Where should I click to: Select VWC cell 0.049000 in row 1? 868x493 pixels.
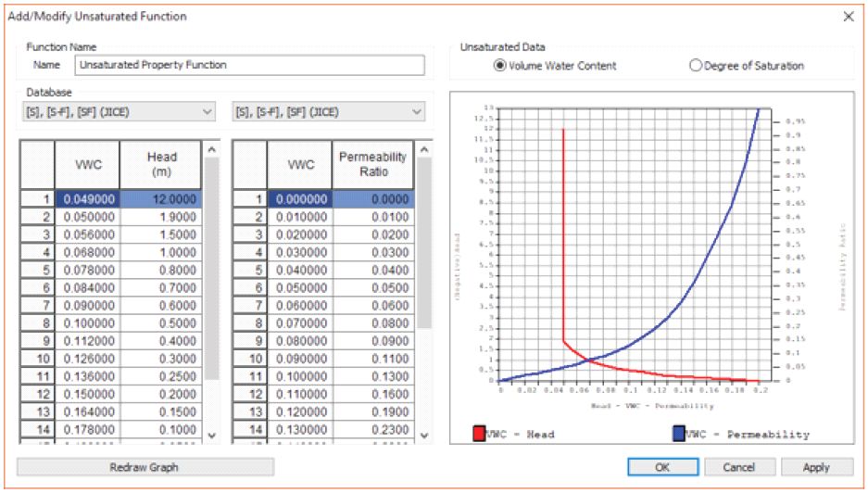(87, 199)
